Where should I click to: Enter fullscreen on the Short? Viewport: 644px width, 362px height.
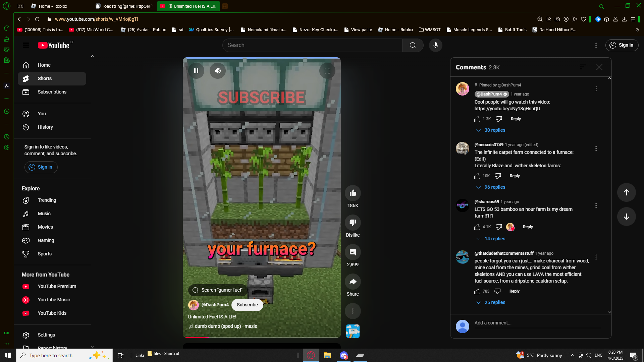tap(327, 71)
